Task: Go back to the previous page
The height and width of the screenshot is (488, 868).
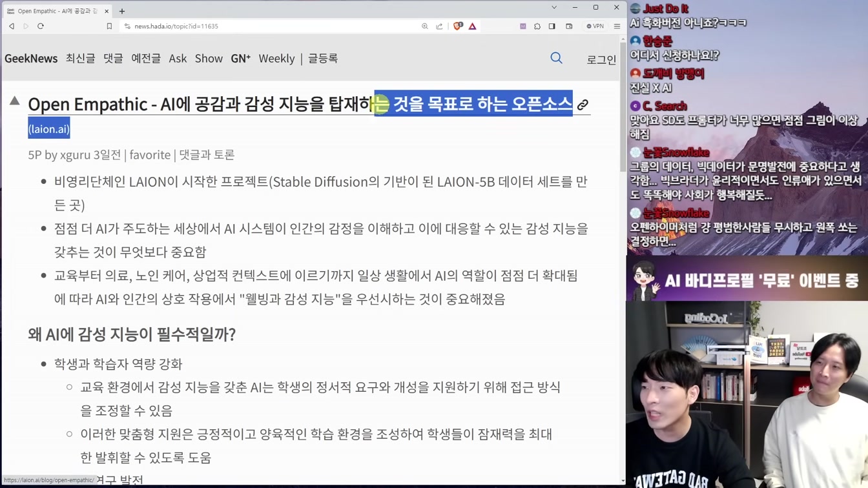Action: point(12,26)
